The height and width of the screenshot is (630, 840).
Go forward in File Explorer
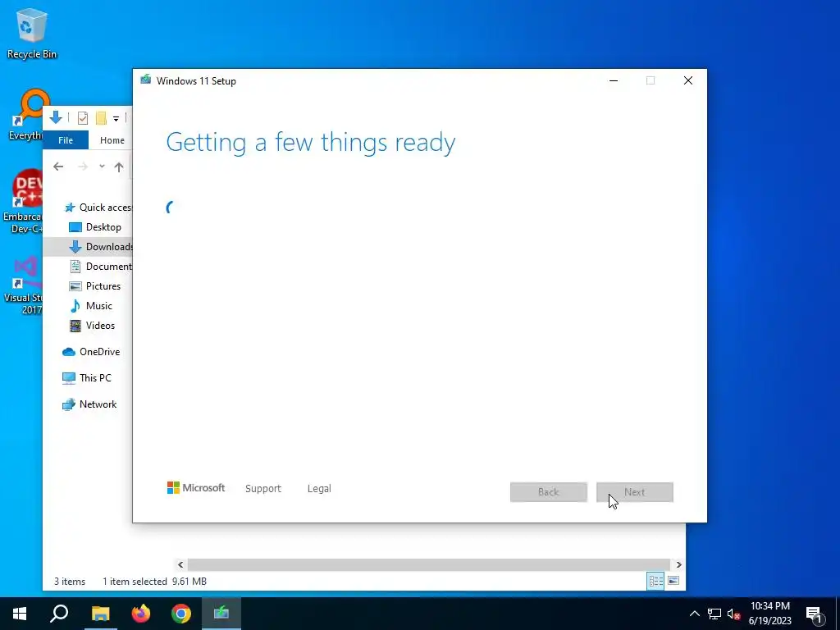(83, 167)
